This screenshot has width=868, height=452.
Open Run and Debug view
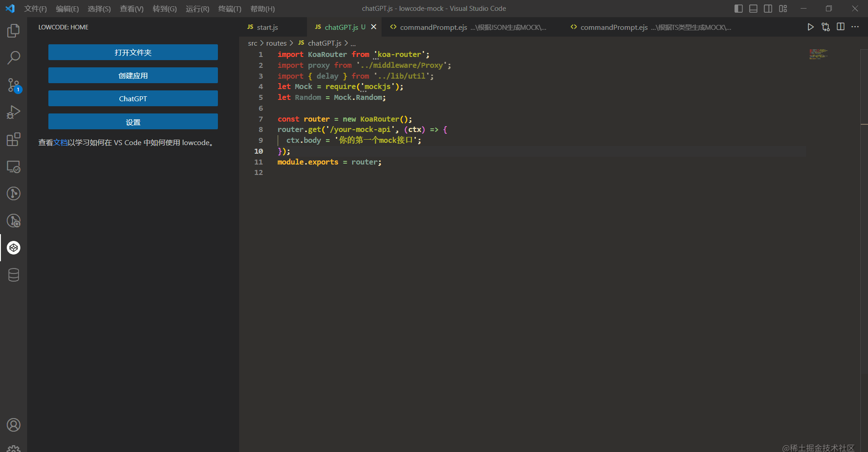click(14, 112)
